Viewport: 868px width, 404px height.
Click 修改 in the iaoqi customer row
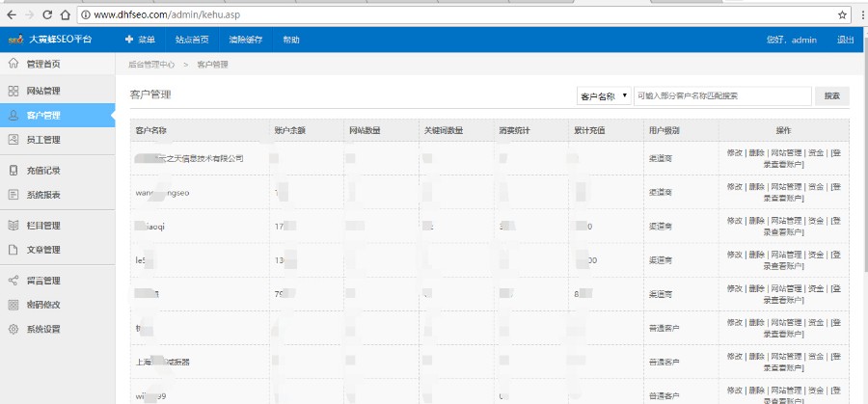pyautogui.click(x=734, y=221)
